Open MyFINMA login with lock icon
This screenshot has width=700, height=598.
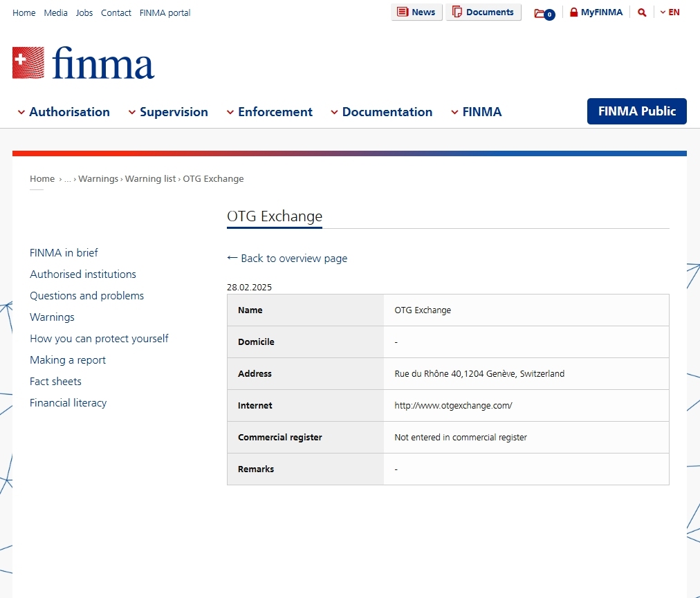(596, 12)
